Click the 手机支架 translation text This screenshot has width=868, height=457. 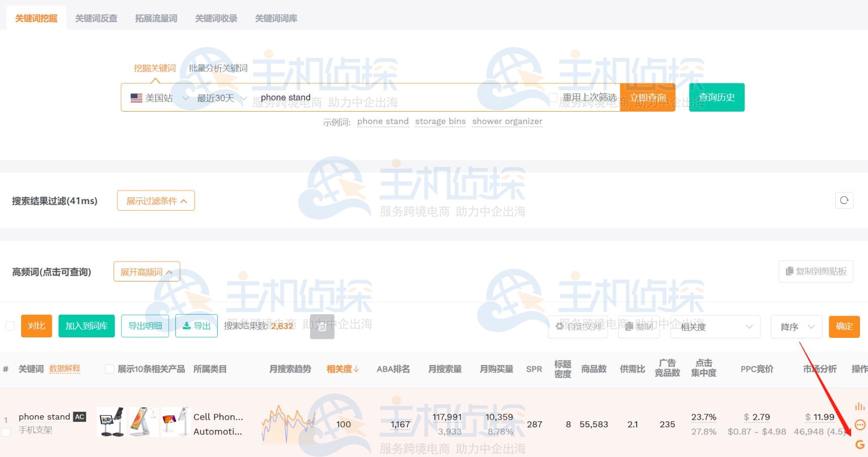pos(36,430)
